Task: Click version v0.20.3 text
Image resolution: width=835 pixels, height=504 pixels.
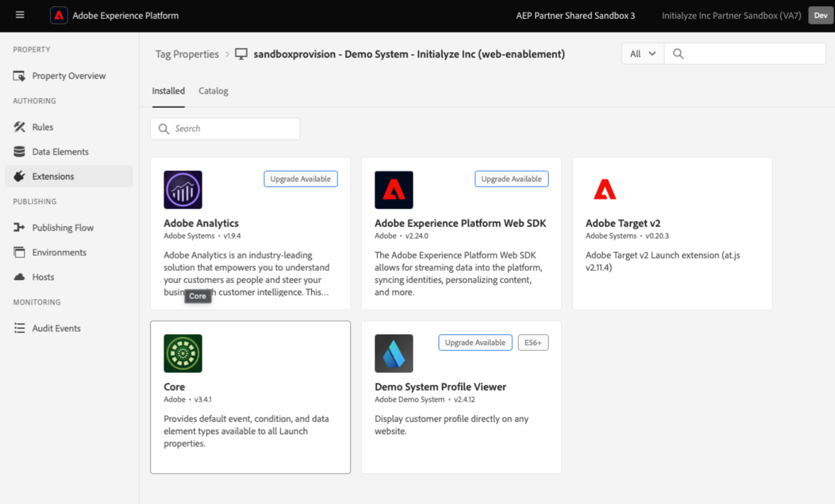Action: click(x=657, y=236)
